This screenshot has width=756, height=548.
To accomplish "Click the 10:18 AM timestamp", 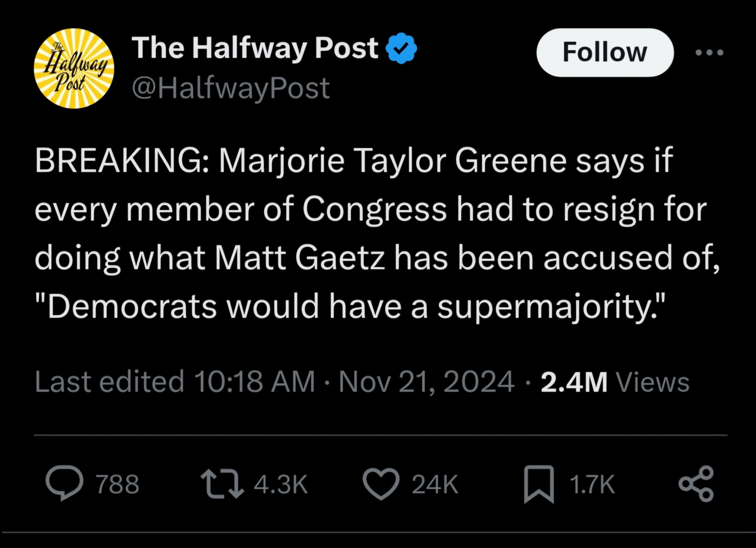I will tap(254, 382).
